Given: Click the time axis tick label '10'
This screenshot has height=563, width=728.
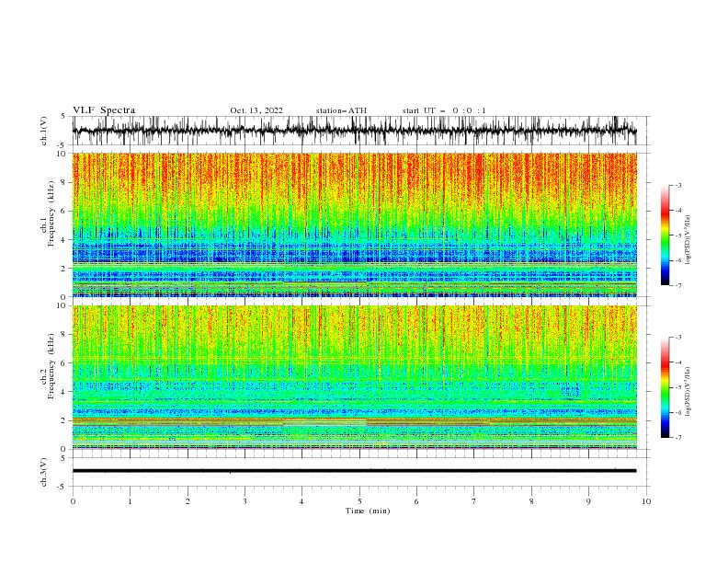Looking at the screenshot, I should [646, 501].
